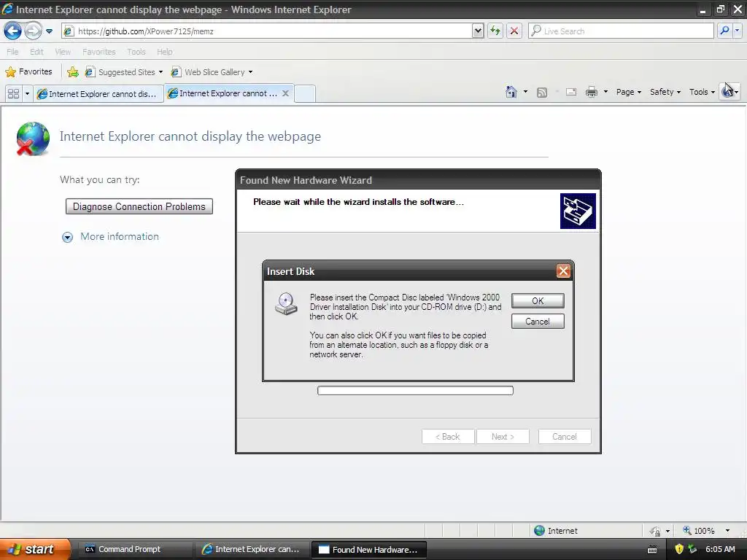This screenshot has width=747, height=560.
Task: Open the search provider options dropdown
Action: 738,31
